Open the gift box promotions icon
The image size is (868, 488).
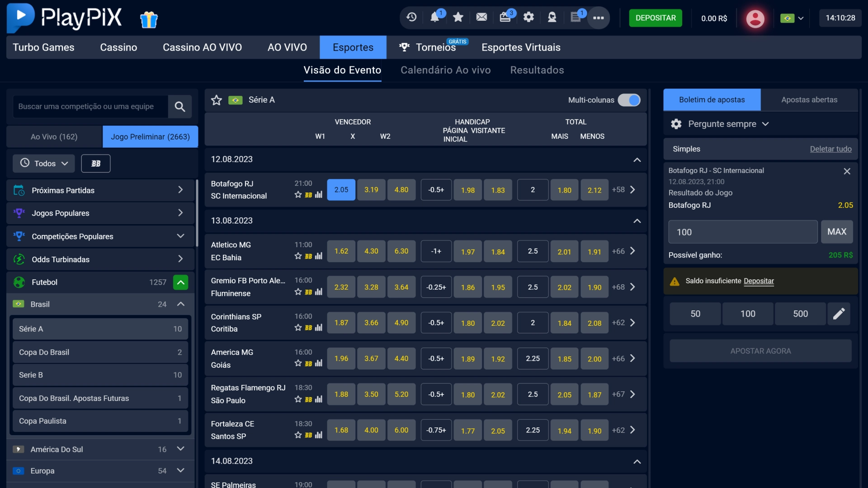click(x=149, y=19)
